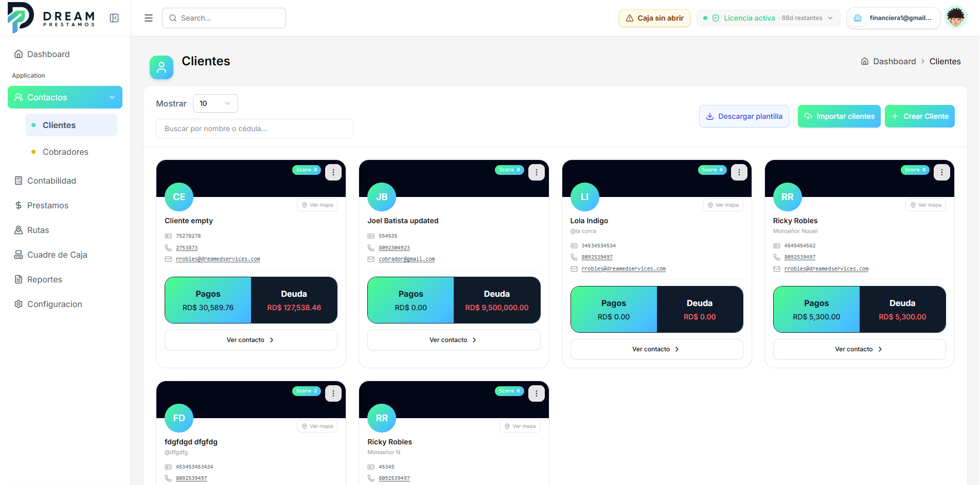This screenshot has width=980, height=485.
Task: Click phone number 2753873 link
Action: click(x=187, y=248)
